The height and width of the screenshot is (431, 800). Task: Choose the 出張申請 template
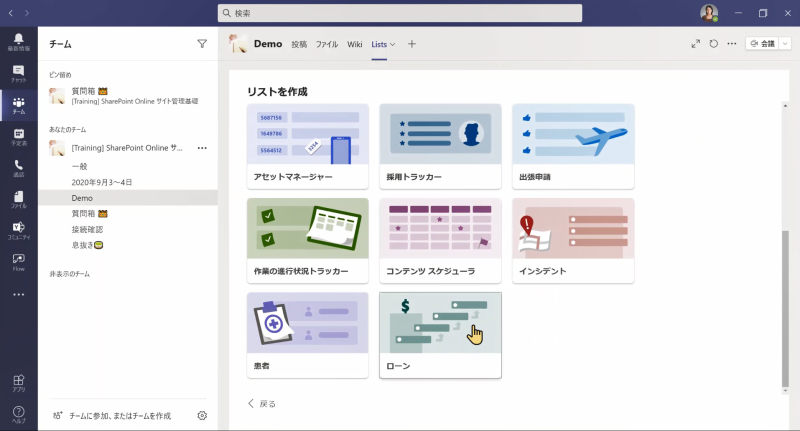pos(573,146)
